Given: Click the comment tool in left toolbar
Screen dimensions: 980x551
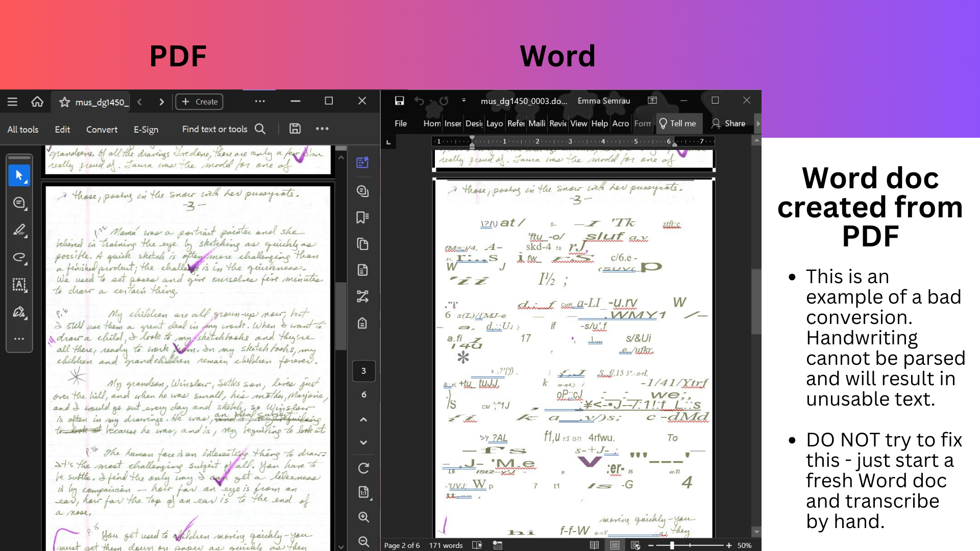Looking at the screenshot, I should coord(19,203).
